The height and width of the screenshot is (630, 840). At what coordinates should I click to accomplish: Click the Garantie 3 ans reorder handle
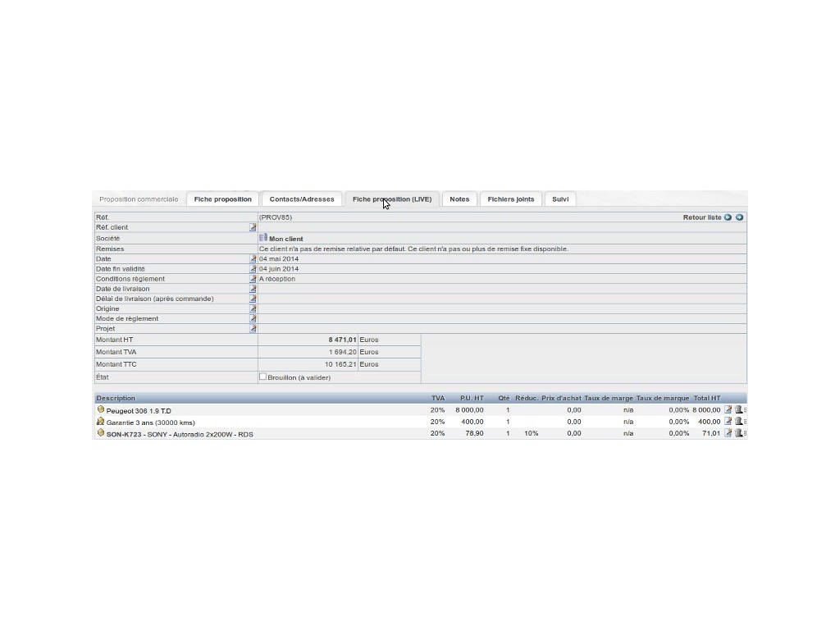click(745, 422)
